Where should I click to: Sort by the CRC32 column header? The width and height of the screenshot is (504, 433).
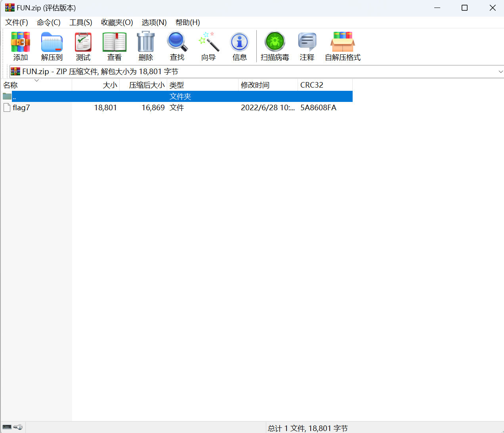point(325,85)
